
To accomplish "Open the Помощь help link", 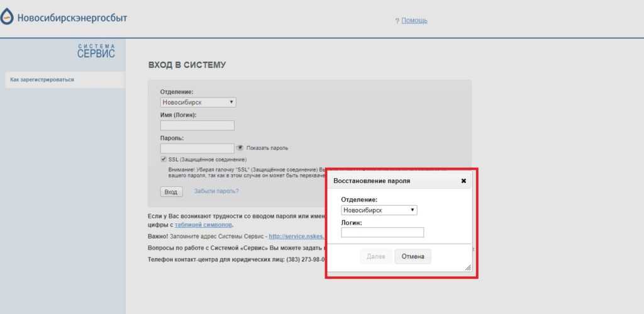I will [414, 20].
